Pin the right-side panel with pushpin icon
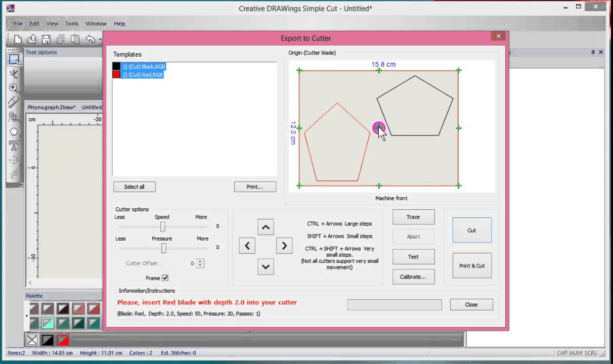 [593, 52]
